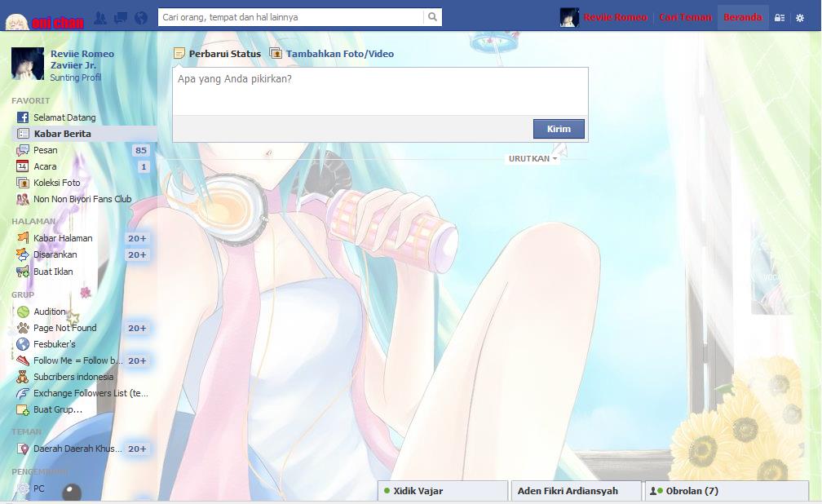Image resolution: width=822 pixels, height=504 pixels.
Task: Open the Beranda home tab
Action: (742, 17)
